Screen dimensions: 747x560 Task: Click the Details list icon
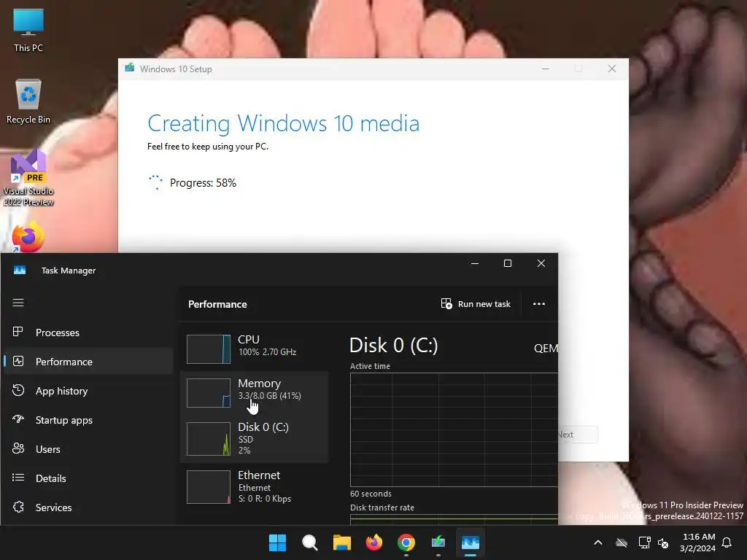(x=18, y=478)
